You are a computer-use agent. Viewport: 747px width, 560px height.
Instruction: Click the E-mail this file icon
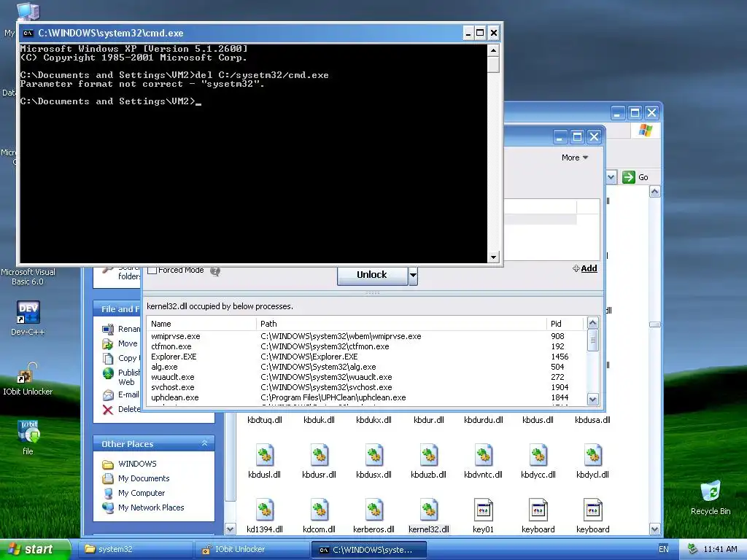[x=108, y=394]
